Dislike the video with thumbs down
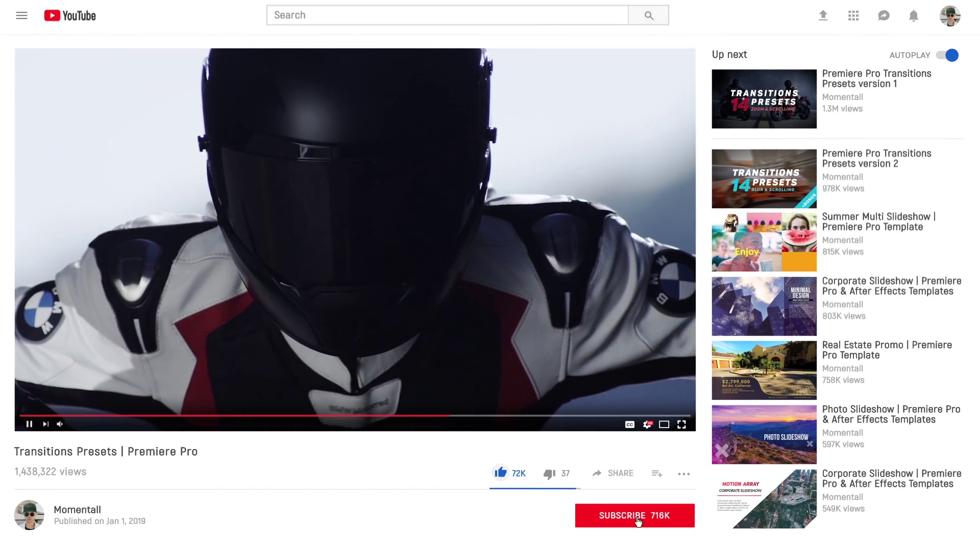This screenshot has width=980, height=551. pos(549,474)
